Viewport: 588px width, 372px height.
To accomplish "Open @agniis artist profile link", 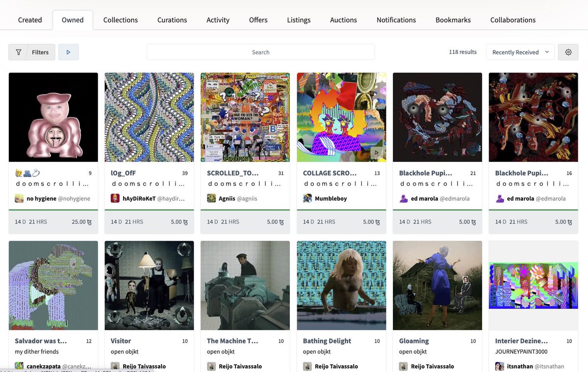I will click(x=247, y=198).
